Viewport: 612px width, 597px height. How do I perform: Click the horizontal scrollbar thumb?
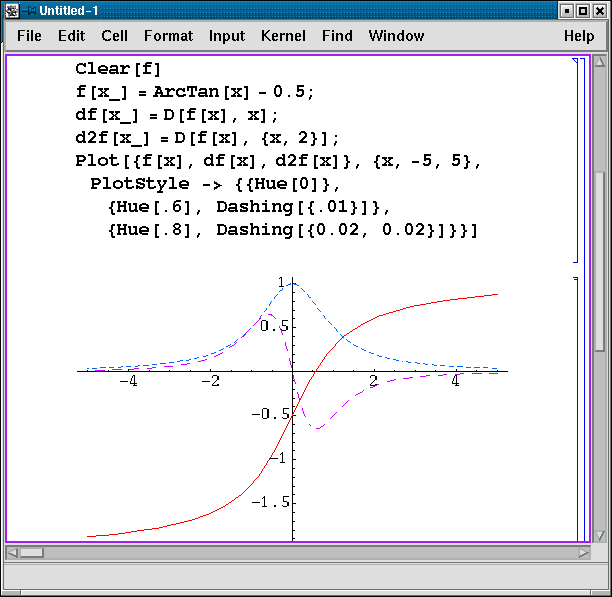(x=32, y=553)
